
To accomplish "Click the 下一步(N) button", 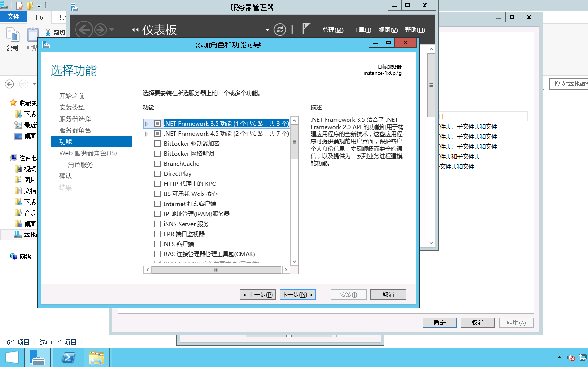I will point(297,294).
